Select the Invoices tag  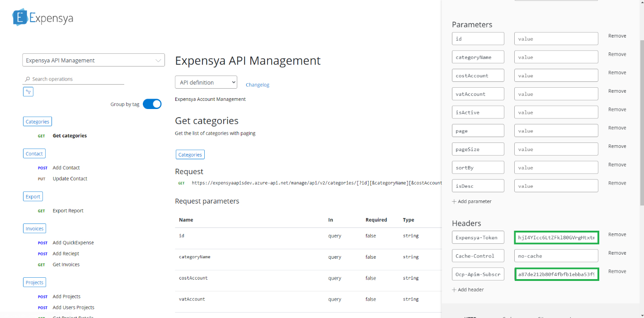(x=34, y=229)
